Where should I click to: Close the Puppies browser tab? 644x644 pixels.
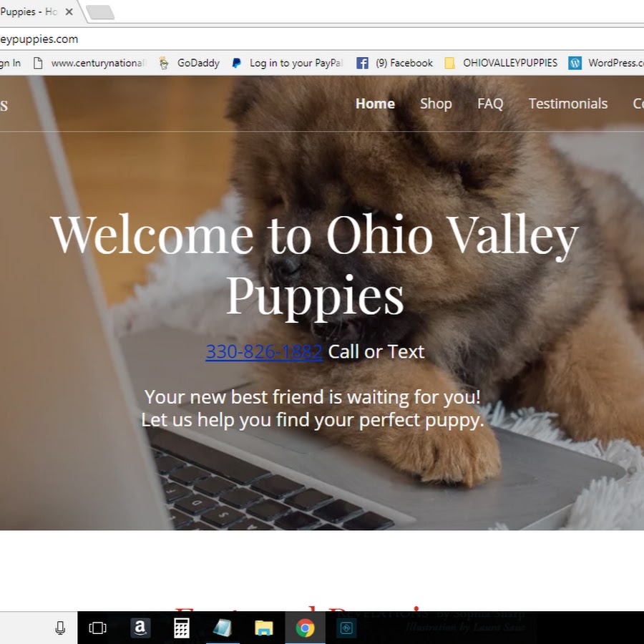(69, 12)
